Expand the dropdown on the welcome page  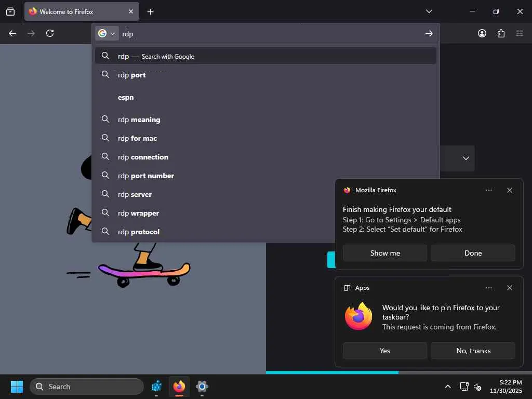click(465, 158)
